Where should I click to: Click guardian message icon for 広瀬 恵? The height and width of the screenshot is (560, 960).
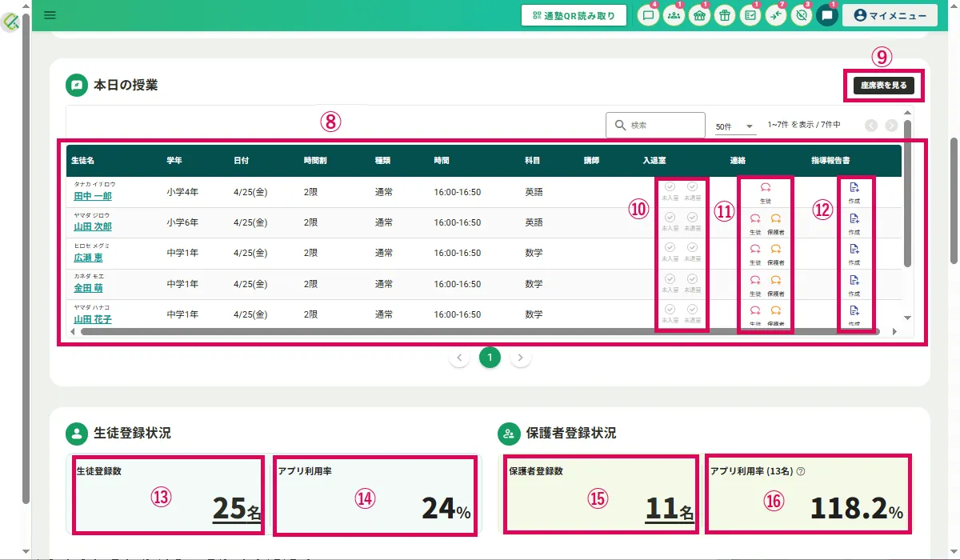pyautogui.click(x=775, y=249)
